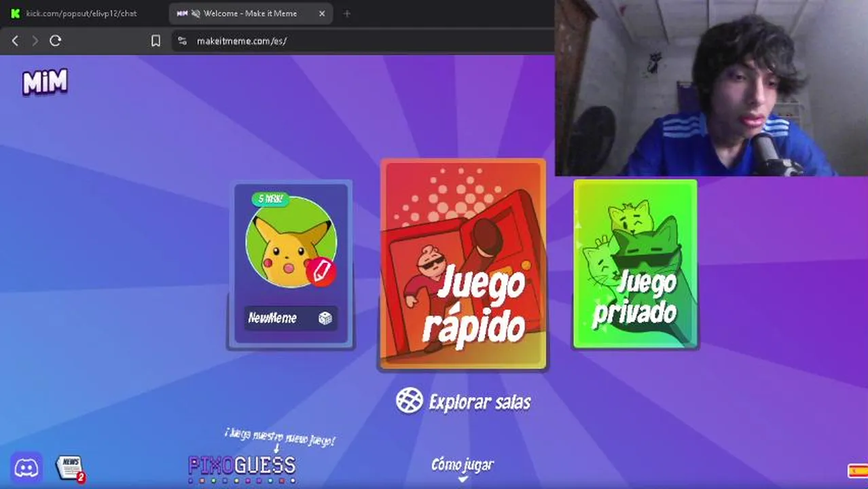
Task: Start a Juego rápido game
Action: (x=463, y=264)
